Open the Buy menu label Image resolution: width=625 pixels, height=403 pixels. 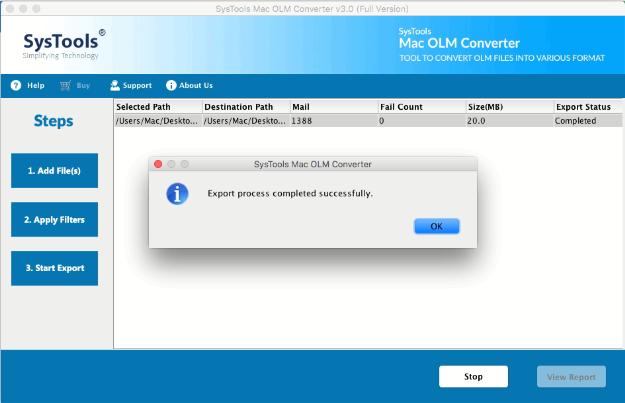coord(83,85)
